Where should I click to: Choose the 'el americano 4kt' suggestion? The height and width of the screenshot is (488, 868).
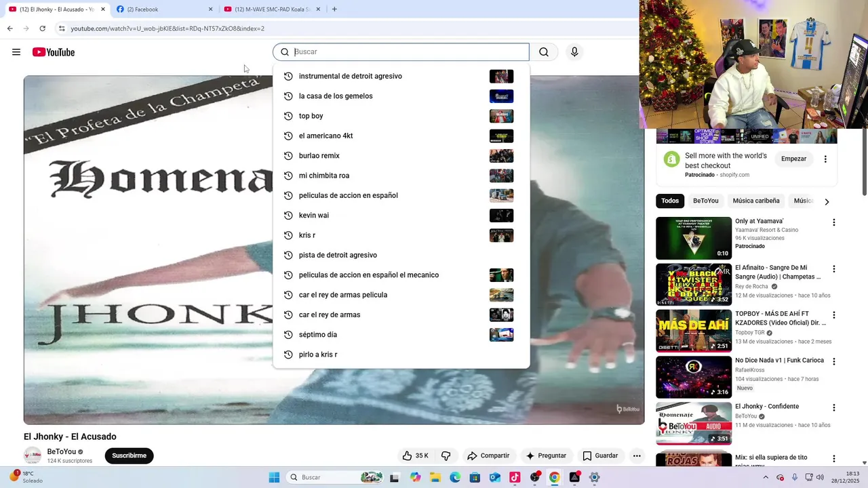pyautogui.click(x=401, y=136)
